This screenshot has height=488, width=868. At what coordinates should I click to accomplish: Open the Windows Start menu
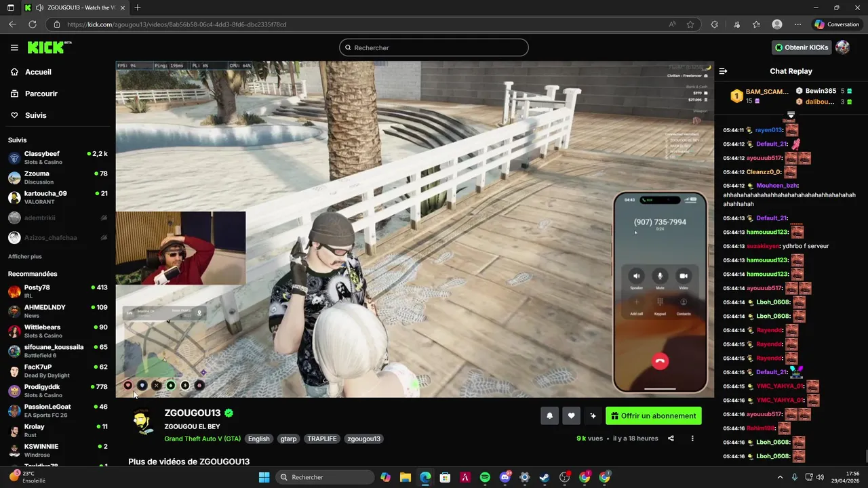[x=264, y=477]
